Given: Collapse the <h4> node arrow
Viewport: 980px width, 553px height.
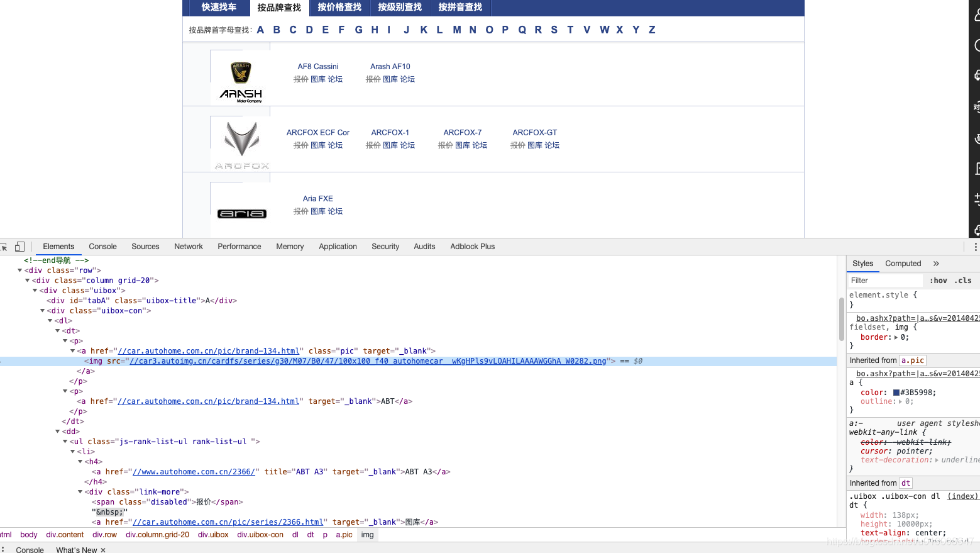Looking at the screenshot, I should click(x=80, y=462).
